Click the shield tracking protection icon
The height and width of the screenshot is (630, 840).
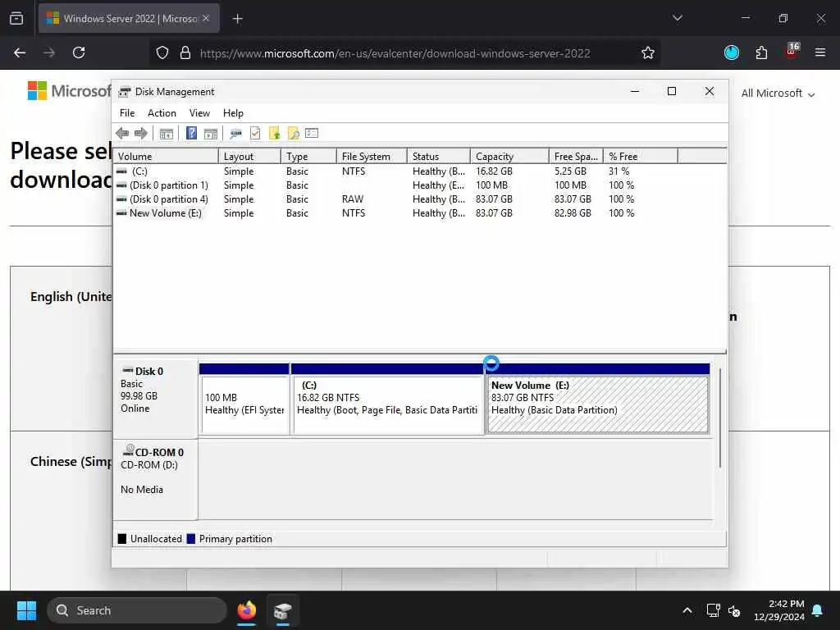tap(162, 52)
